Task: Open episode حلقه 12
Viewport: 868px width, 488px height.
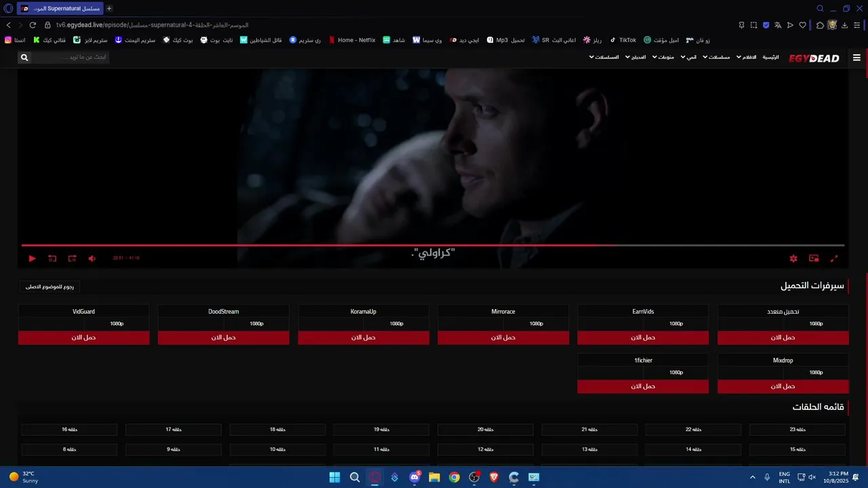Action: click(486, 449)
